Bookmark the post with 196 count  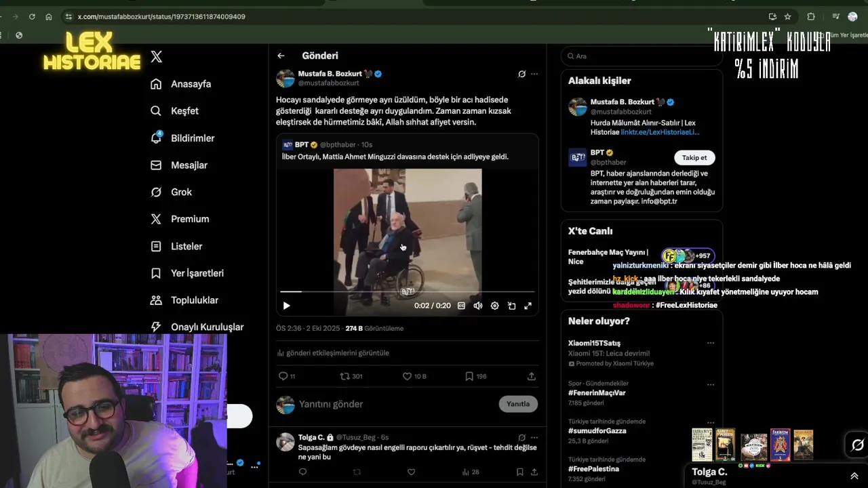tap(476, 376)
